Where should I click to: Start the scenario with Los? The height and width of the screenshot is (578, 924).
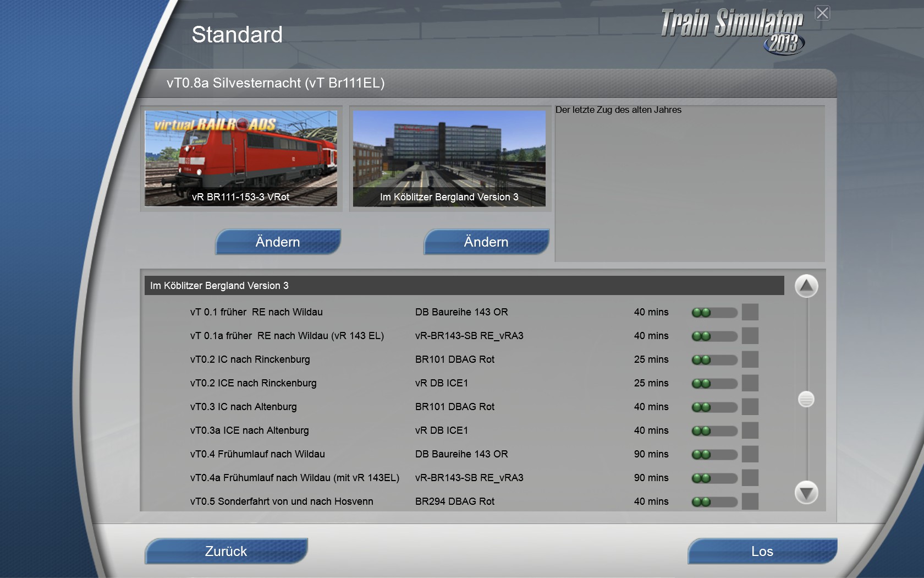pos(762,551)
